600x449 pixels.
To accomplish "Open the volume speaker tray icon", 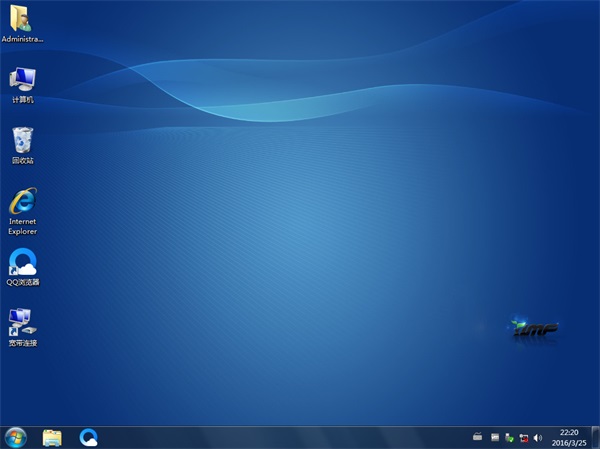I will (538, 437).
